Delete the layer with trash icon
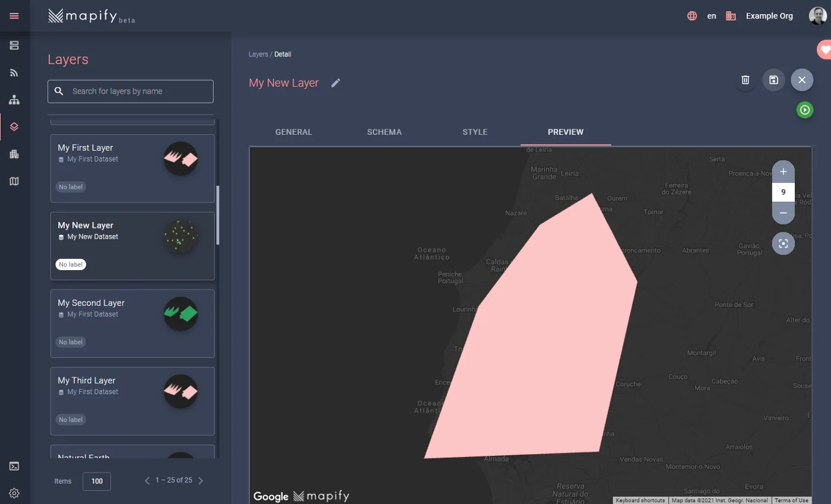Image resolution: width=831 pixels, height=504 pixels. click(x=746, y=80)
